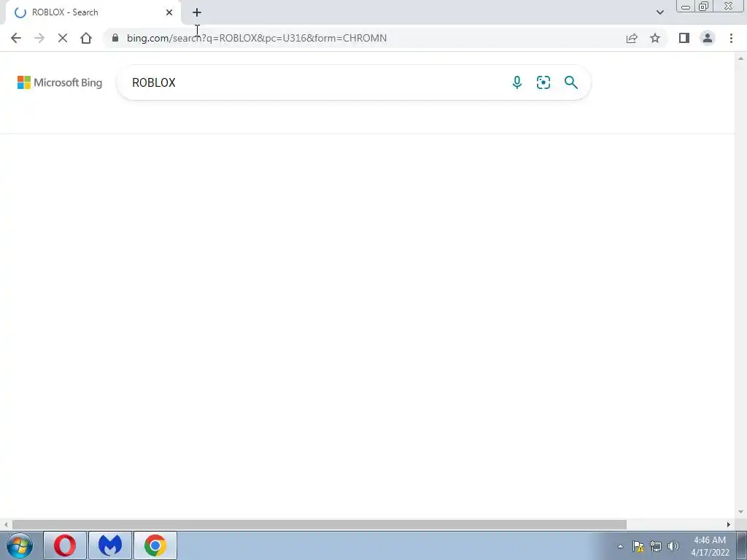The width and height of the screenshot is (747, 560).
Task: Restore down the Chrome window
Action: [703, 7]
